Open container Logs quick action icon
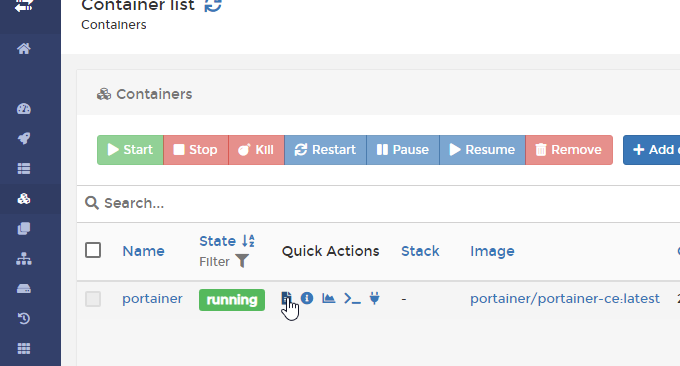Viewport: 680px width, 366px height. 286,298
